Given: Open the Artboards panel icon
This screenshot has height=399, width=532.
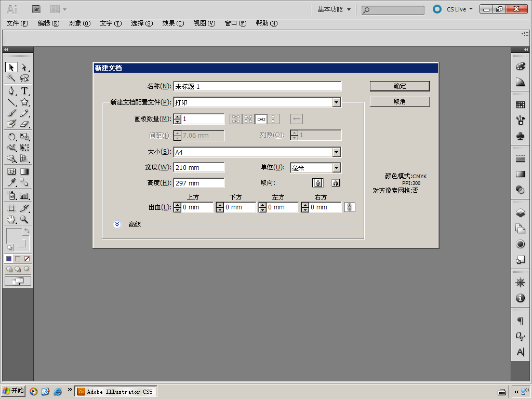Looking at the screenshot, I should 520,229.
